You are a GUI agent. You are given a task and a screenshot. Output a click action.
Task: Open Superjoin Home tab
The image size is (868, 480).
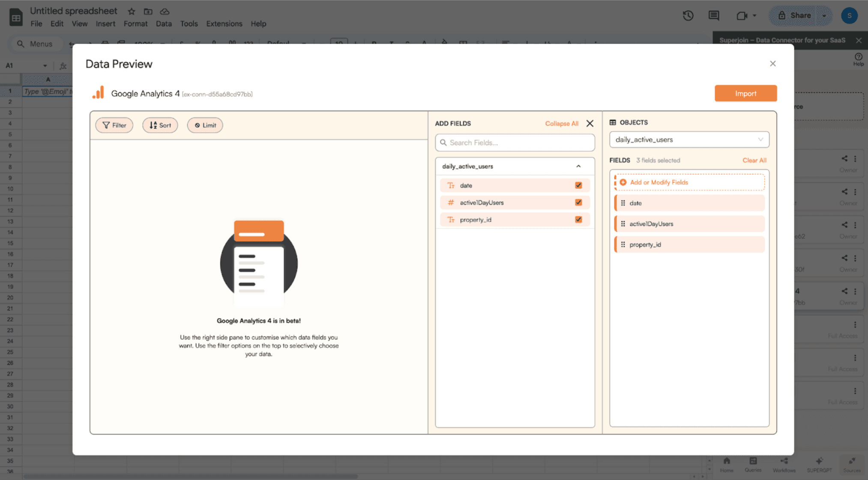pos(727,465)
